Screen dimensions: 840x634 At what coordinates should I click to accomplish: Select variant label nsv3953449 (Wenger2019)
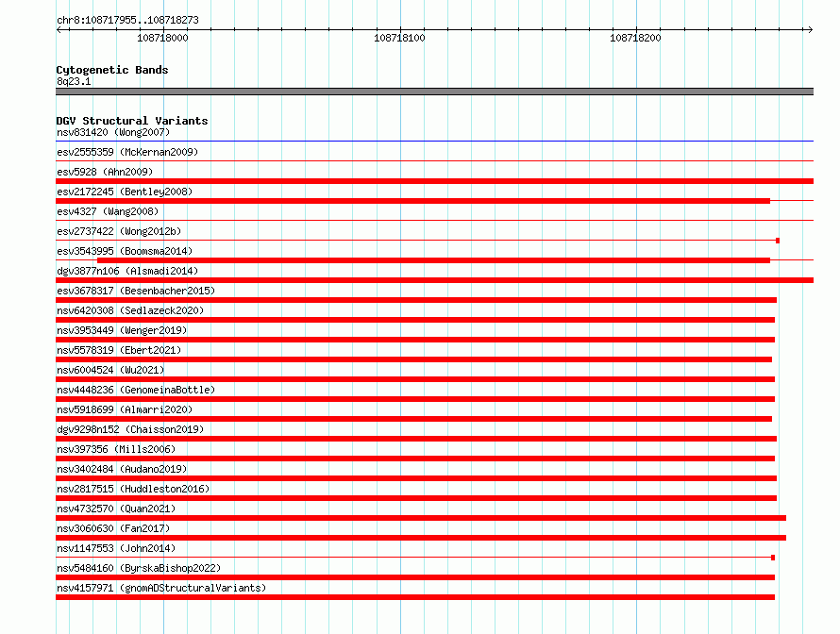tap(122, 330)
